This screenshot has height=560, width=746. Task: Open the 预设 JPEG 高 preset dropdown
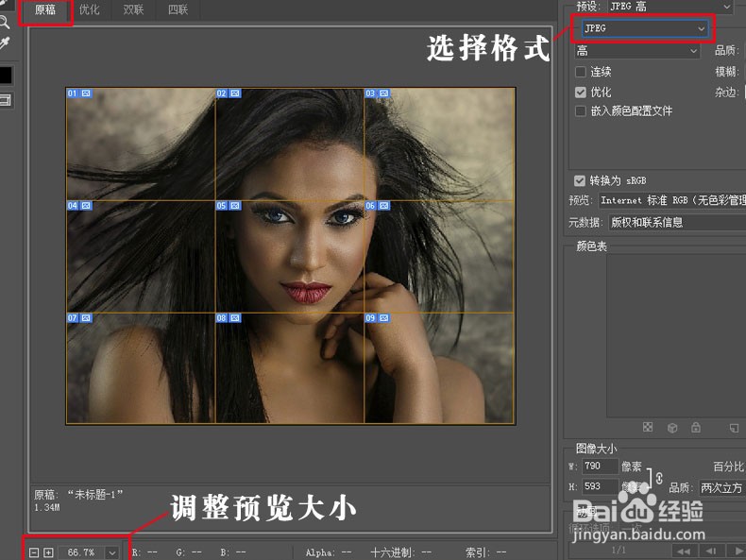[x=670, y=7]
